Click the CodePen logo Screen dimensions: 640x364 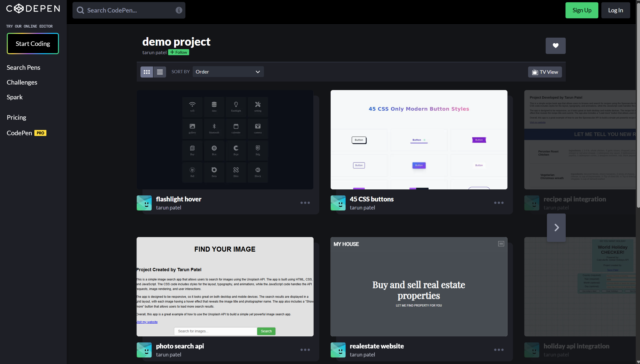pos(33,9)
